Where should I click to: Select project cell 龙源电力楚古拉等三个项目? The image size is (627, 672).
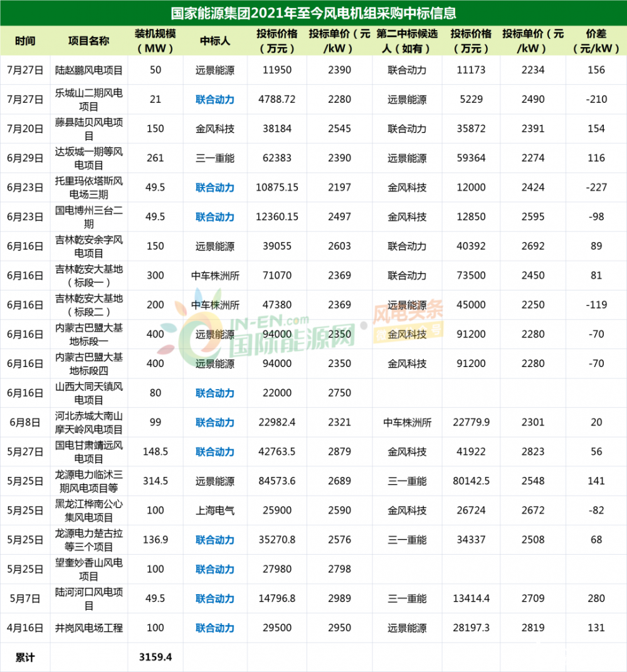88,540
